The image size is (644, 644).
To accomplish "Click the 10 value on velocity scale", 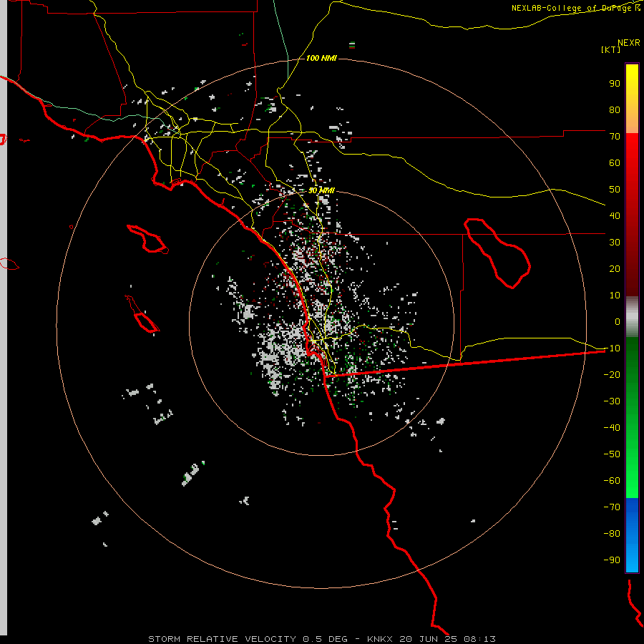I will (615, 296).
